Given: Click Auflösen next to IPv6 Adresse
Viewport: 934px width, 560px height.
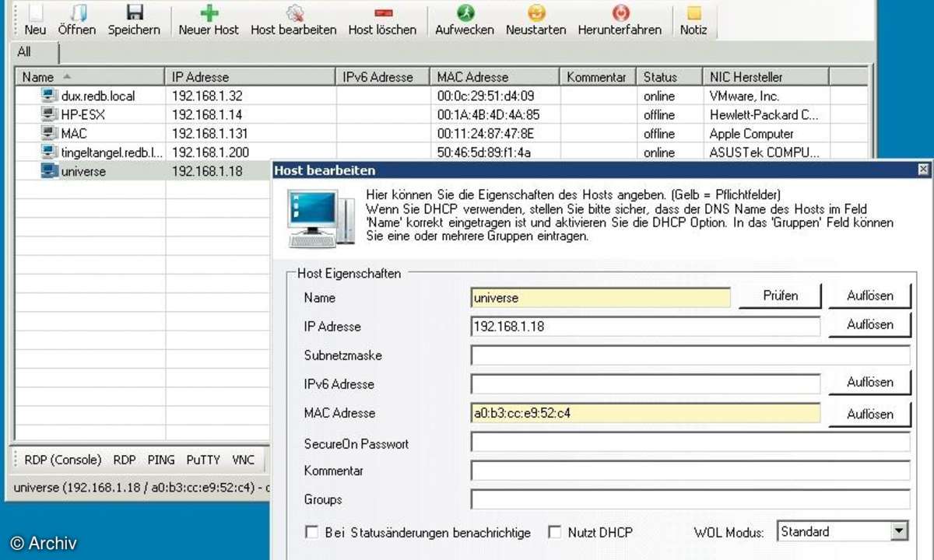Looking at the screenshot, I should (x=869, y=382).
